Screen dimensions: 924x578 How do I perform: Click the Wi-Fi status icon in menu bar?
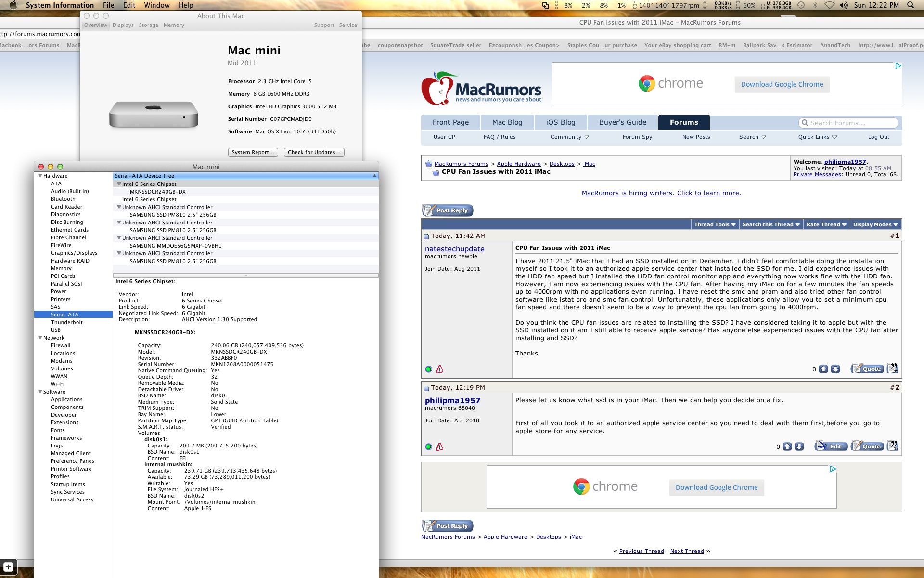829,5
